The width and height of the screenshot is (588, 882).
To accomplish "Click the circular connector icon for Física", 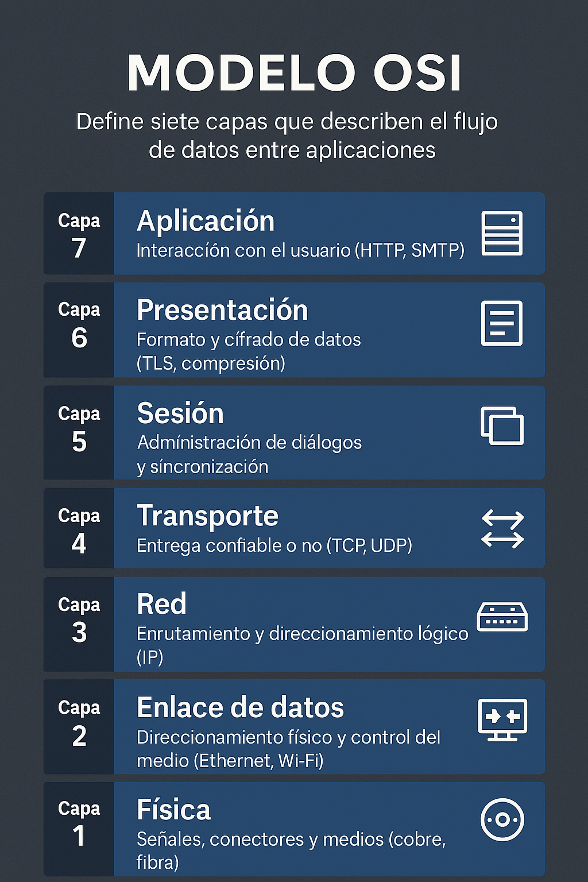I will click(502, 819).
